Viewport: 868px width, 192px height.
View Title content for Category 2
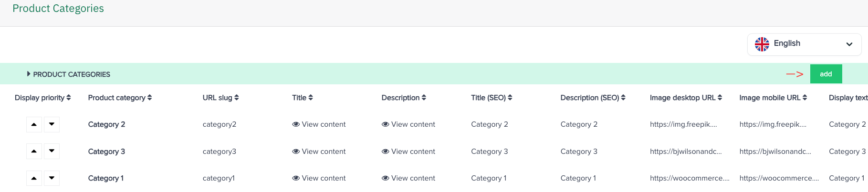pyautogui.click(x=319, y=124)
